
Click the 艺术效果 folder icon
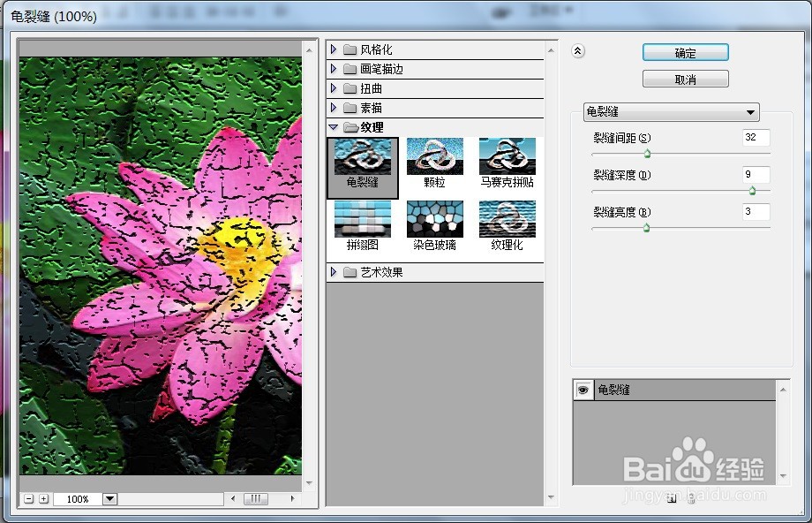350,272
